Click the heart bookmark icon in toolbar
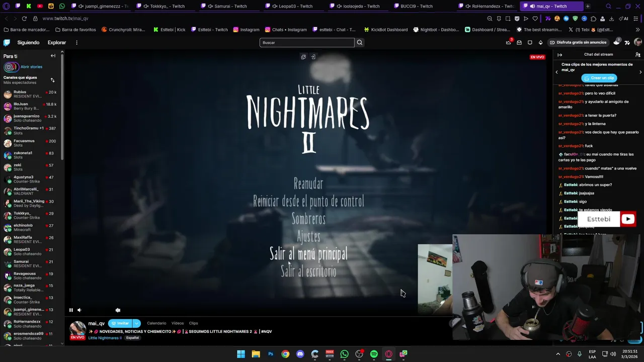Image resolution: width=644 pixels, height=362 pixels. (x=535, y=19)
